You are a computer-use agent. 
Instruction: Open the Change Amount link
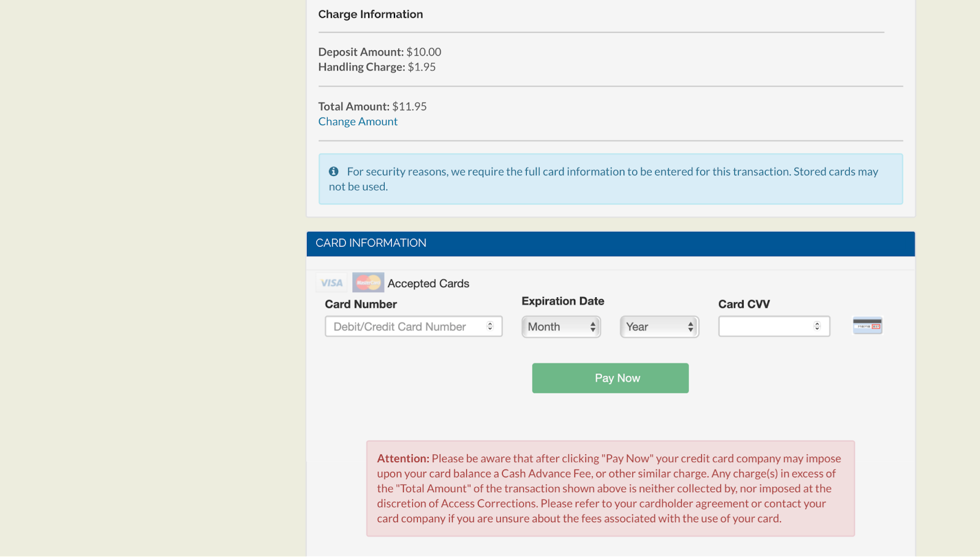tap(358, 121)
